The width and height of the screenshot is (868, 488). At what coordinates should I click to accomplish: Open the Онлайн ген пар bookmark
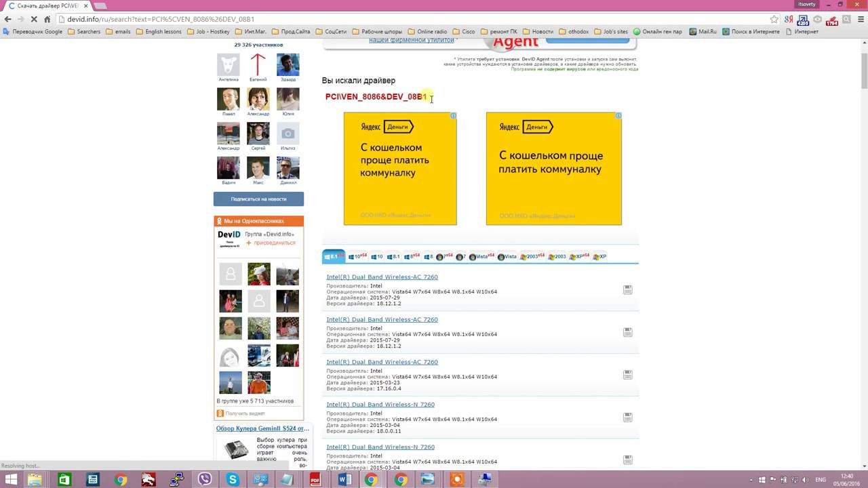[x=658, y=31]
